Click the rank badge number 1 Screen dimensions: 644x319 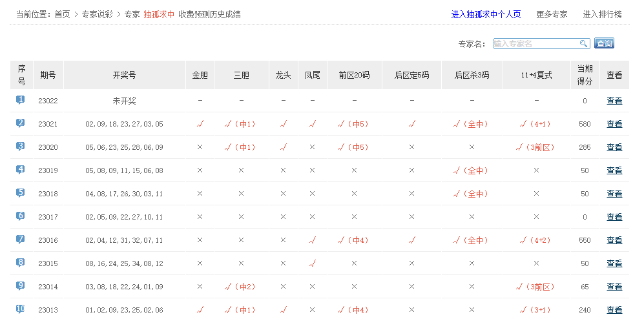[x=21, y=100]
